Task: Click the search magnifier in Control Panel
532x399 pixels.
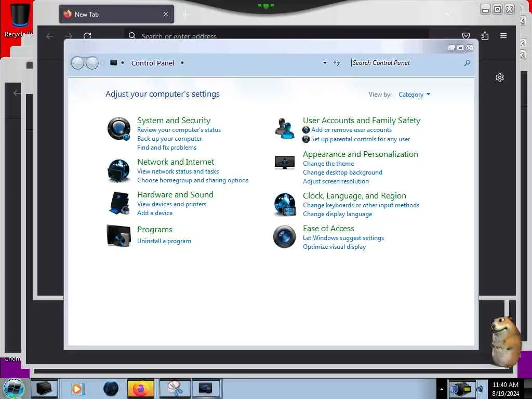Action: [x=467, y=63]
